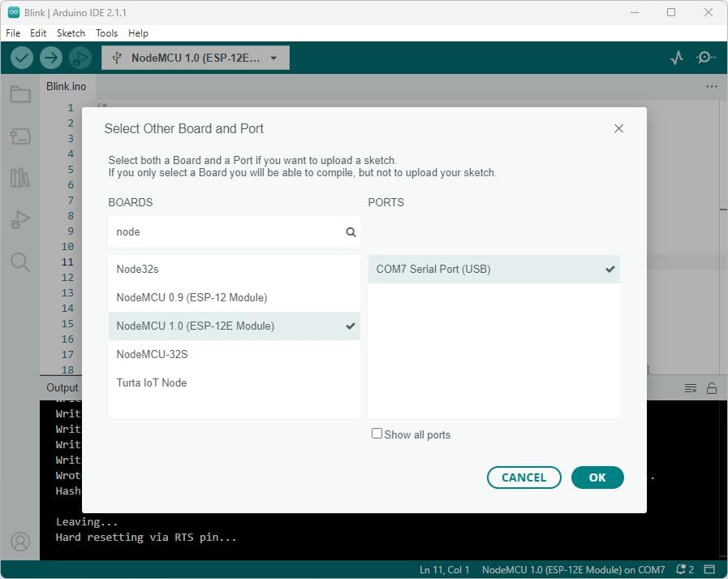The height and width of the screenshot is (579, 728).
Task: Open the Edit menu
Action: point(38,33)
